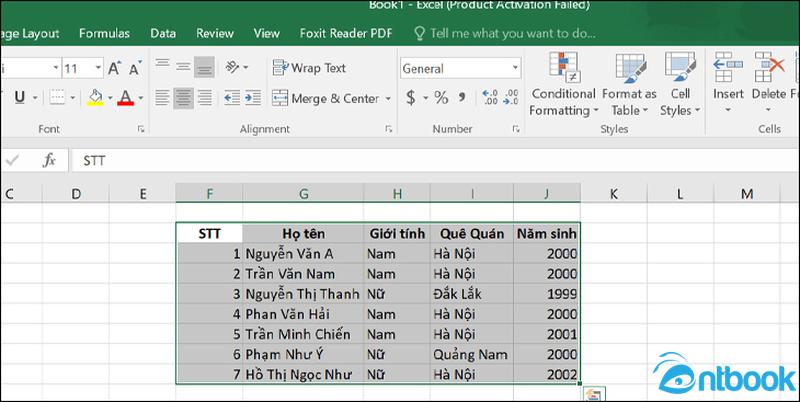Image resolution: width=800 pixels, height=402 pixels.
Task: Apply Comma Style
Action: click(x=462, y=97)
